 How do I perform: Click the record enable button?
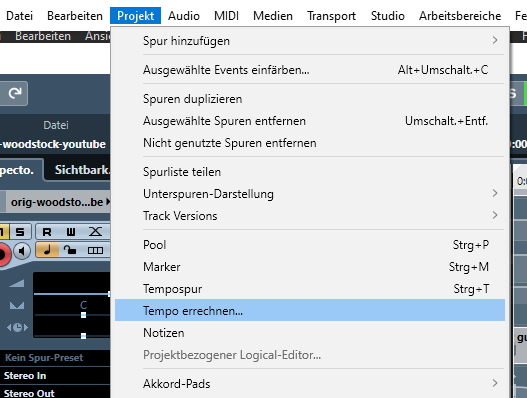click(x=3, y=254)
